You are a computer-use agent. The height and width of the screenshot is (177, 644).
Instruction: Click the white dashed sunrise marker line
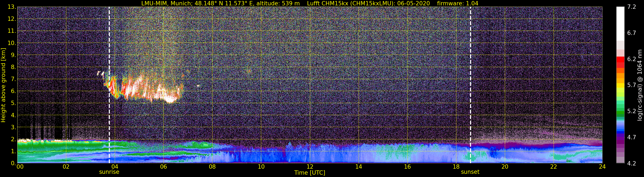coord(109,85)
